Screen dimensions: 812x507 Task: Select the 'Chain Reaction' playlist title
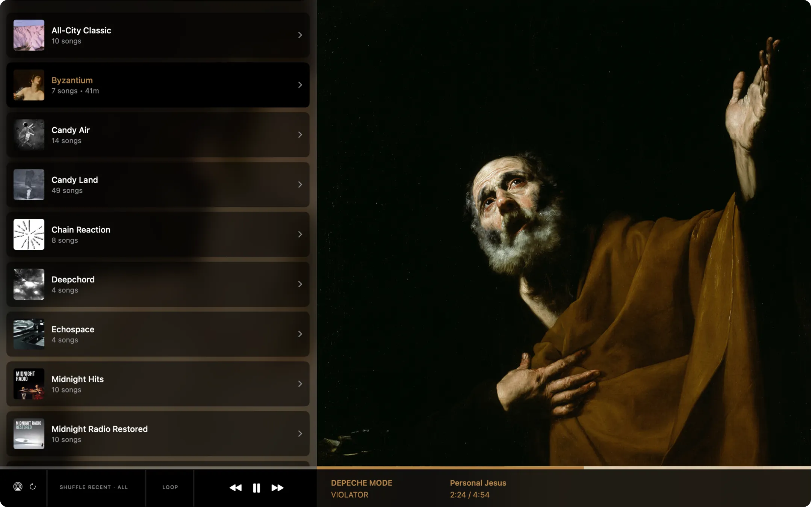click(x=81, y=229)
